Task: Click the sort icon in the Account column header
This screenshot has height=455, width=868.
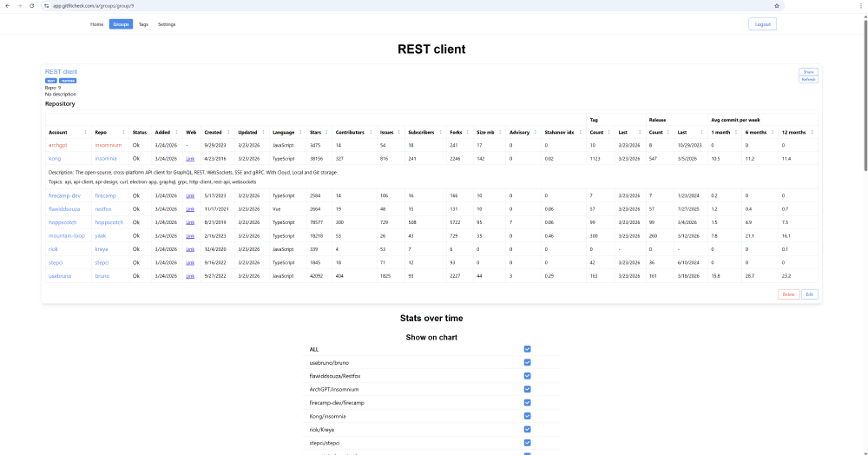Action: 85,132
